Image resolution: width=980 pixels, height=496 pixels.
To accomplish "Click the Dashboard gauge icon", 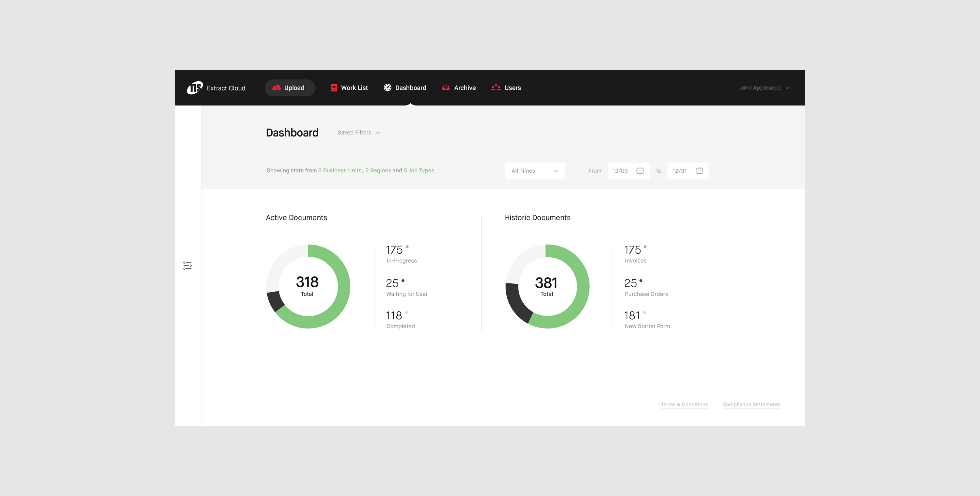I will coord(387,88).
